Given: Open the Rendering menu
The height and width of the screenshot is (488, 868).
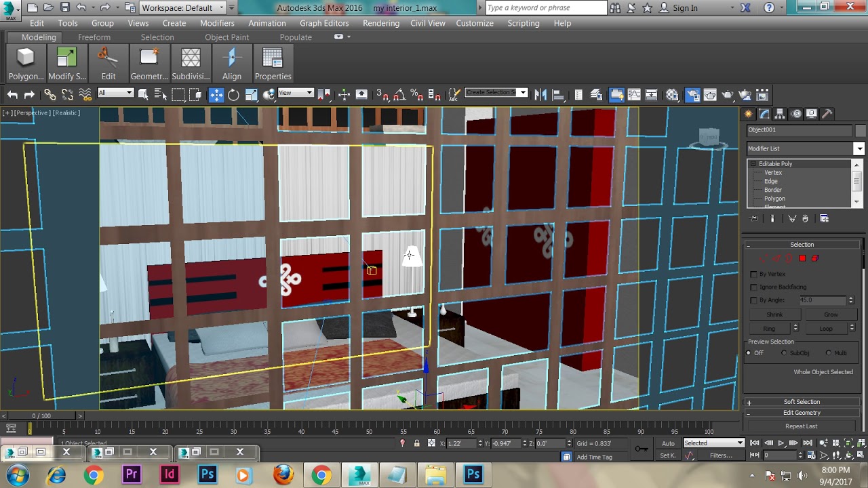Looking at the screenshot, I should [381, 23].
